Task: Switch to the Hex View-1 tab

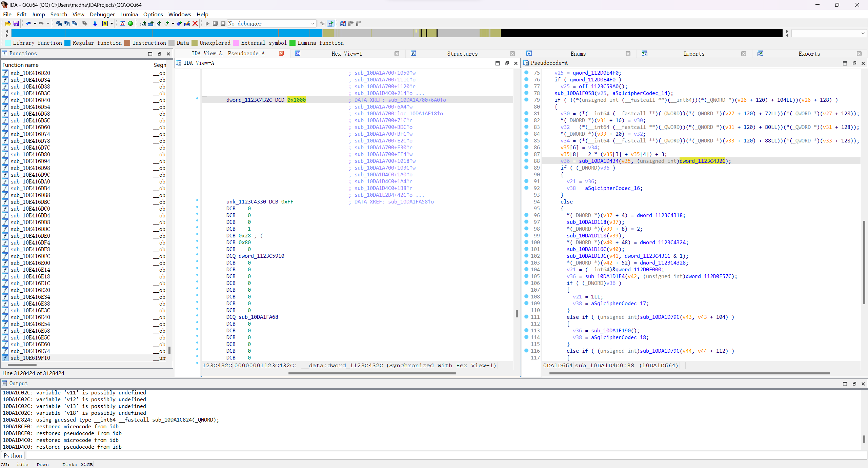Action: point(346,54)
